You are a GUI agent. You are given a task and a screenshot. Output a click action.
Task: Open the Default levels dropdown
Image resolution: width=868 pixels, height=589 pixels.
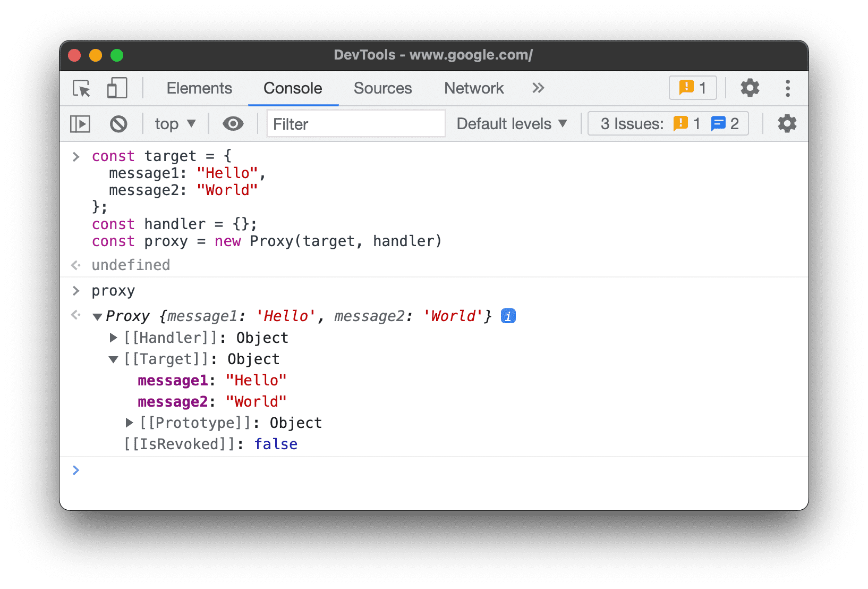coord(510,123)
